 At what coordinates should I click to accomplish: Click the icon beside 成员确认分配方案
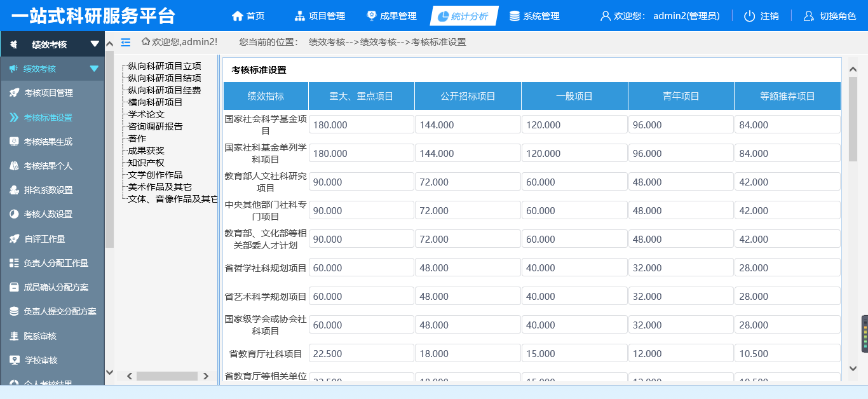14,287
